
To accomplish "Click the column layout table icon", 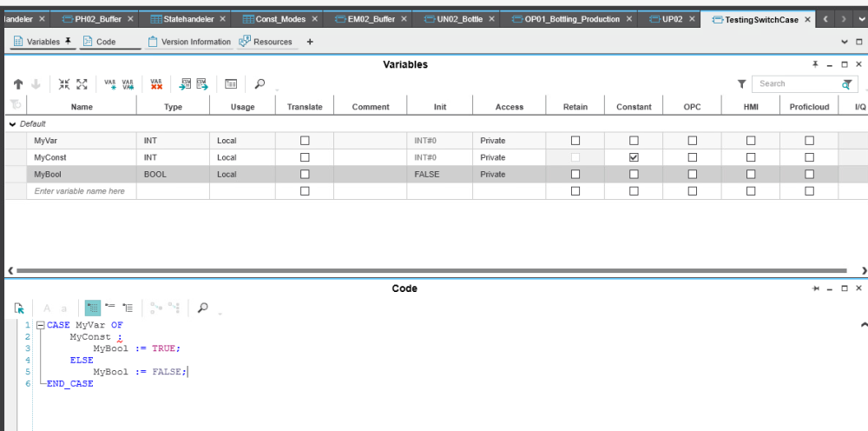I will click(231, 84).
